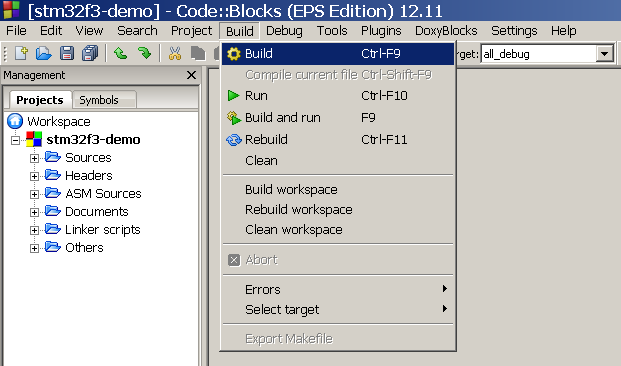Open the Errors submenu
This screenshot has width=621, height=366.
[338, 290]
